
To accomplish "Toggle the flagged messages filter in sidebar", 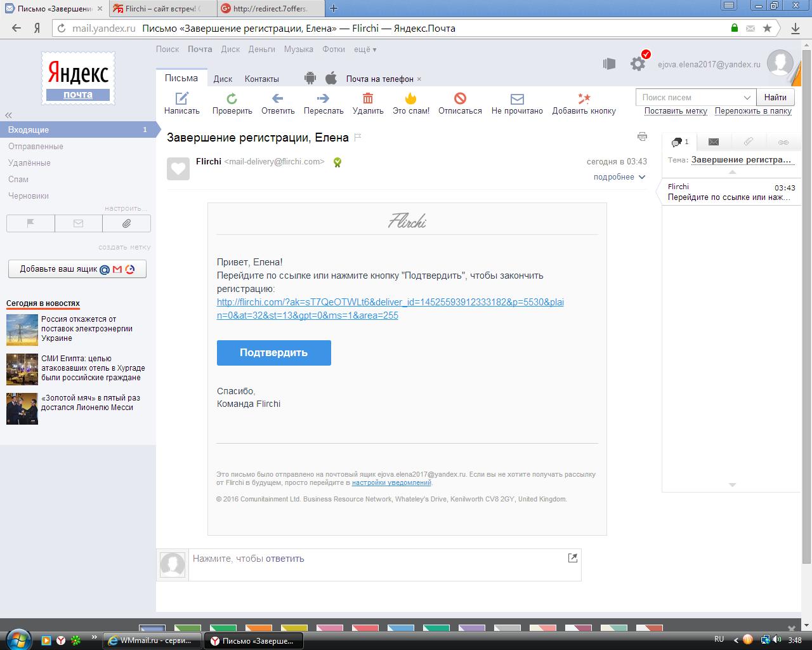I will point(30,223).
